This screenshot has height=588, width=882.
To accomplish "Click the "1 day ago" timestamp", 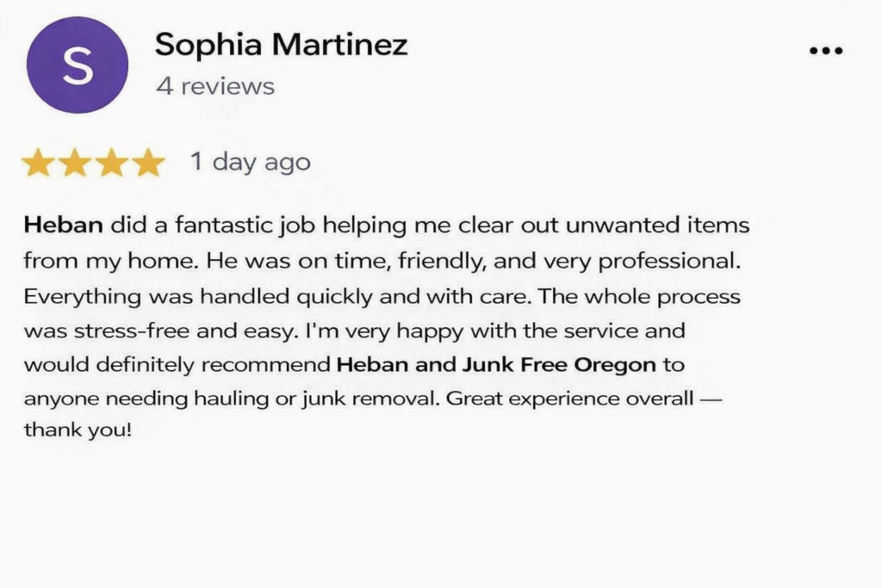I will coord(250,162).
